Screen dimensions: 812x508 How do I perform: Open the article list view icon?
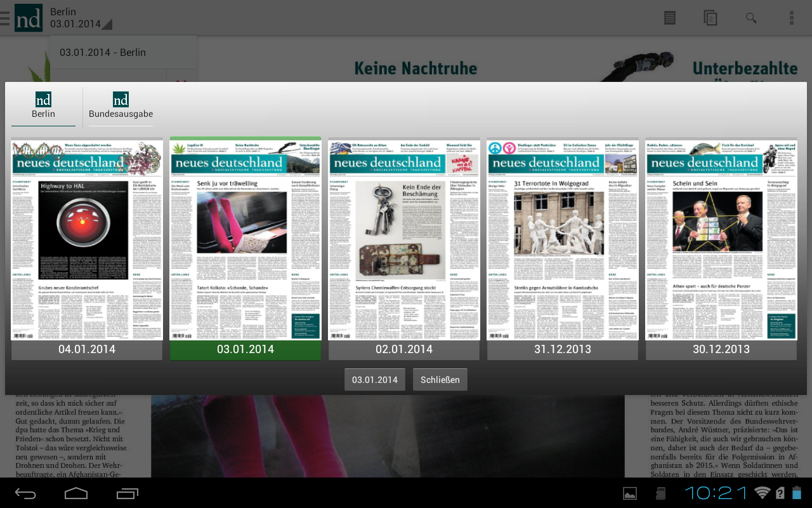coord(670,18)
